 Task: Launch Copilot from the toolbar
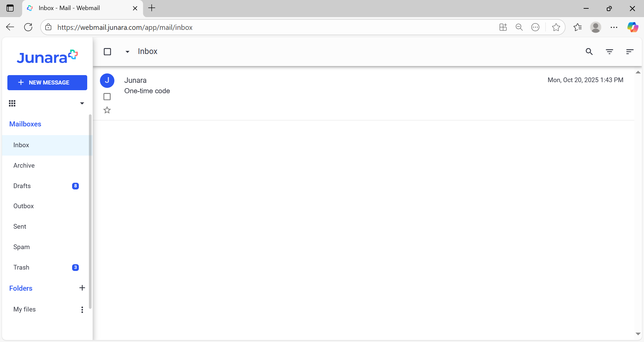633,27
